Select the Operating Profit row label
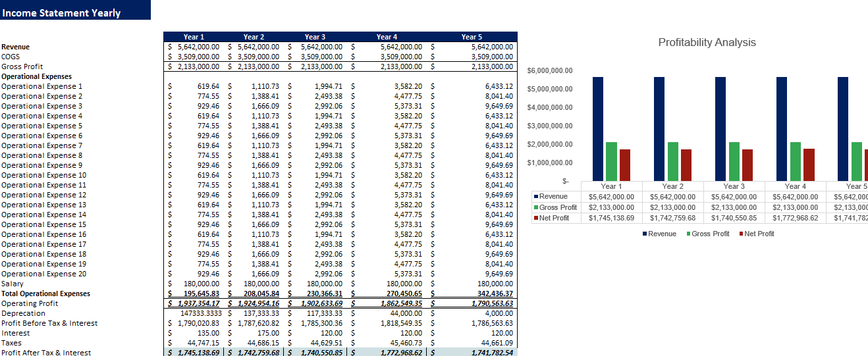The height and width of the screenshot is (356, 868). 30,303
